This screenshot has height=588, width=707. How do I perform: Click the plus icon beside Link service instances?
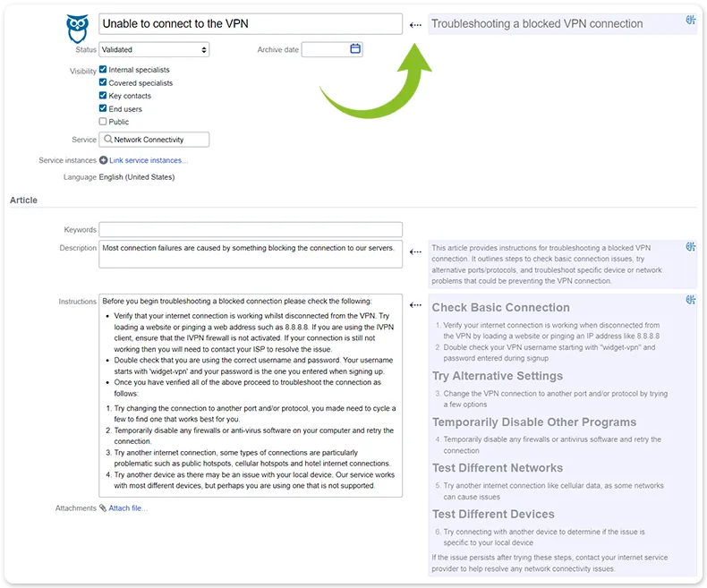(103, 160)
